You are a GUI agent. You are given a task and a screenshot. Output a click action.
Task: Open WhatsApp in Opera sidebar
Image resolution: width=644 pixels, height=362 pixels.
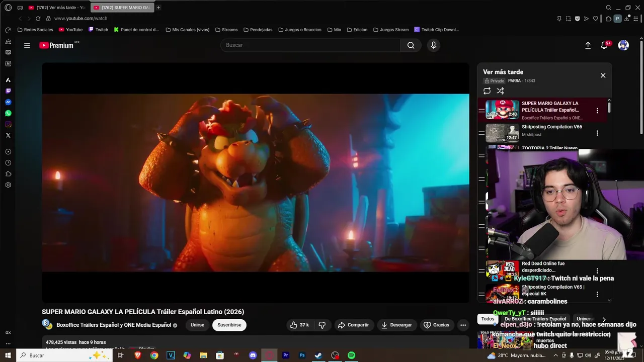click(8, 113)
